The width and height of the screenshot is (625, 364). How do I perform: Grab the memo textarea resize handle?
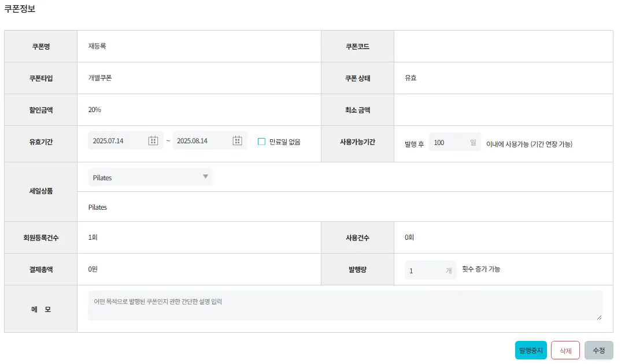599,317
